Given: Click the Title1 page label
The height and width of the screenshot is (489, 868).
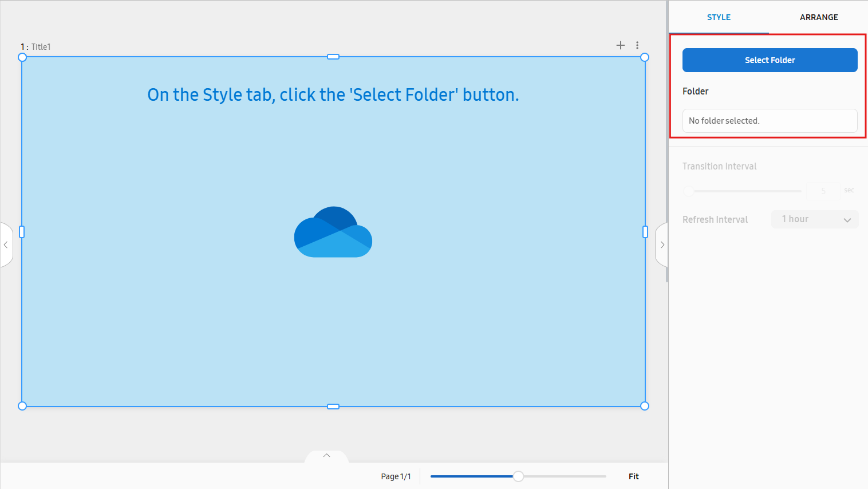Looking at the screenshot, I should point(41,47).
